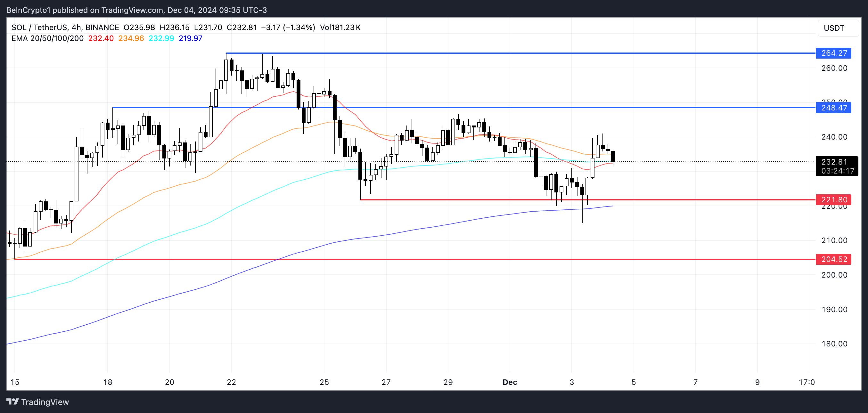Click the red EMA value 232.40

click(x=101, y=38)
